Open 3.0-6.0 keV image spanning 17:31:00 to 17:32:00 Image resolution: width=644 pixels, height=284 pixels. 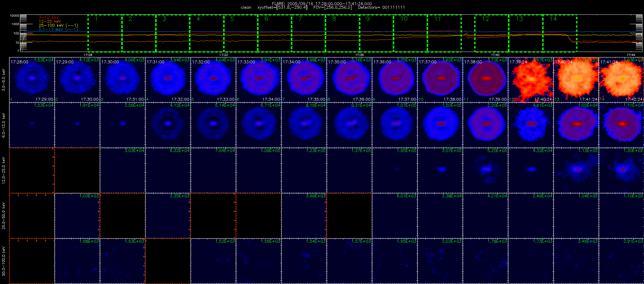point(168,80)
